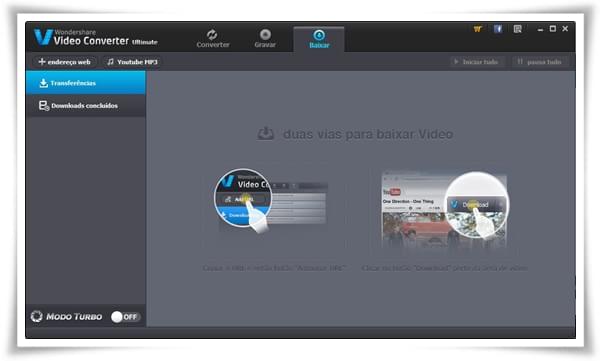Minimize the Video Converter window
Image resolution: width=600 pixels, height=361 pixels.
540,29
